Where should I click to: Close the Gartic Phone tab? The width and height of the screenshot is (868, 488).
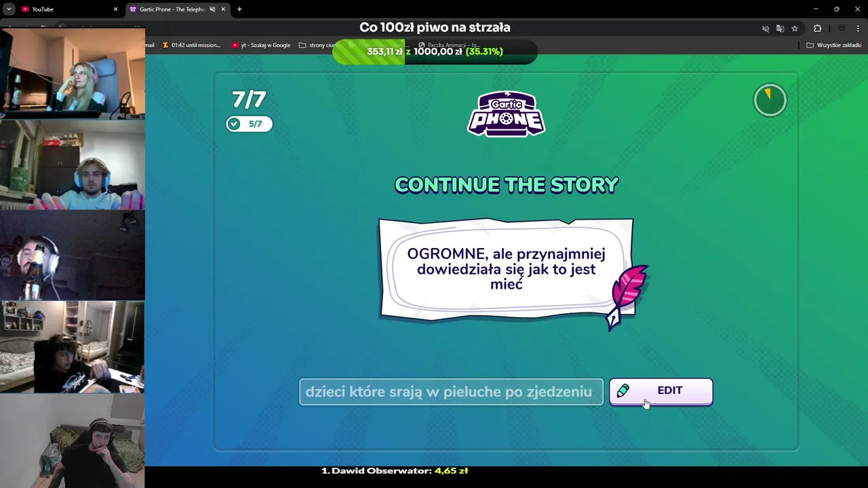[x=223, y=9]
